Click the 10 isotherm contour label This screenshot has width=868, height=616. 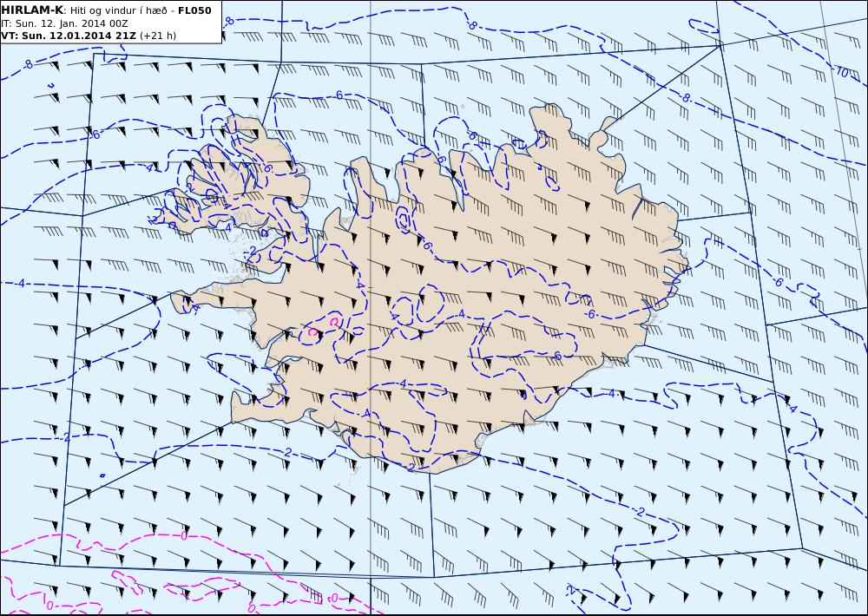tap(842, 71)
